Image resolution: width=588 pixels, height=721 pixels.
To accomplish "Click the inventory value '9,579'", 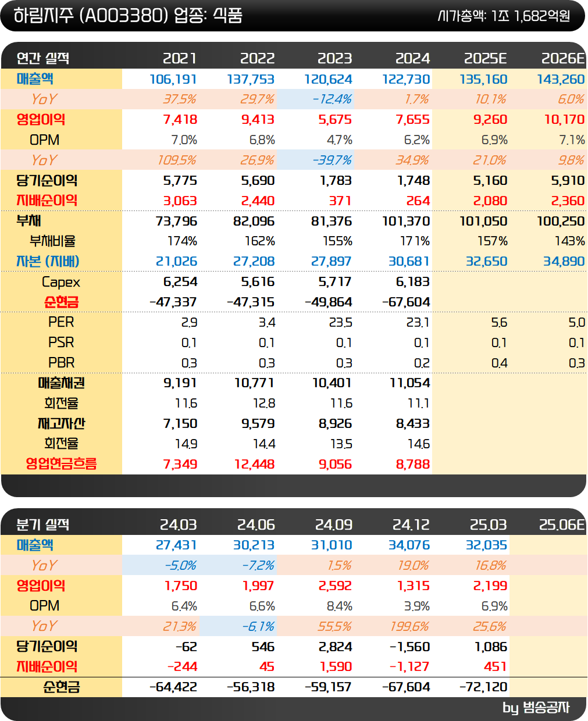I will click(x=258, y=424).
